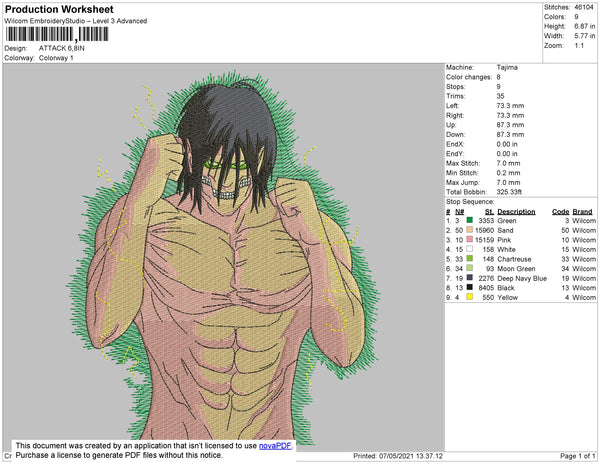
Task: Click the 'Moon Green' description text
Action: click(516, 269)
